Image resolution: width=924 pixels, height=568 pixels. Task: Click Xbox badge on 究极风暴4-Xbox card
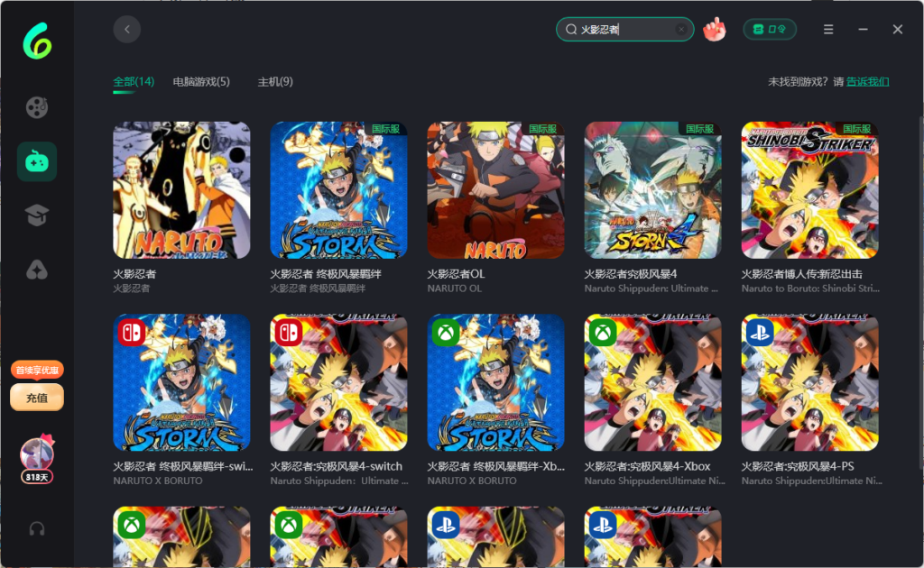click(x=603, y=334)
